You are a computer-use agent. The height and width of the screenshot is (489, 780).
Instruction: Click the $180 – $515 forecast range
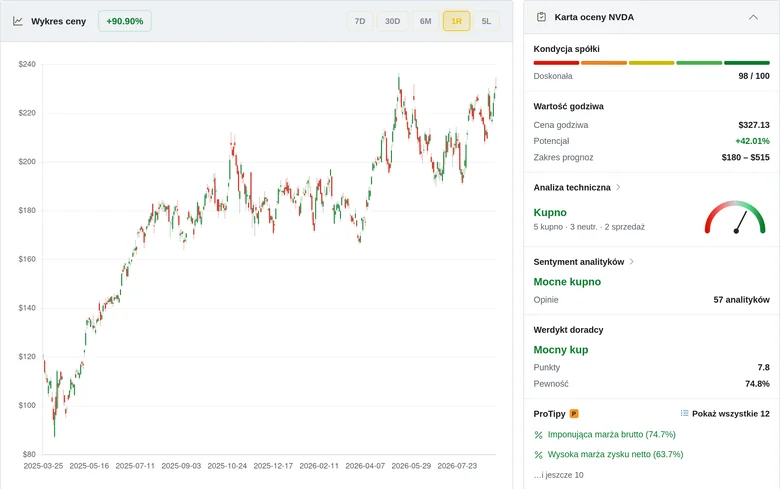click(745, 157)
